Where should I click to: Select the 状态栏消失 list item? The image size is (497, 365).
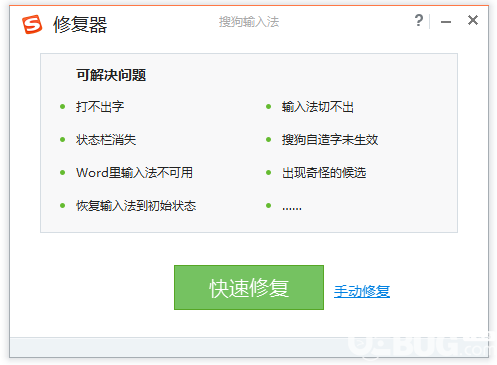pyautogui.click(x=106, y=140)
